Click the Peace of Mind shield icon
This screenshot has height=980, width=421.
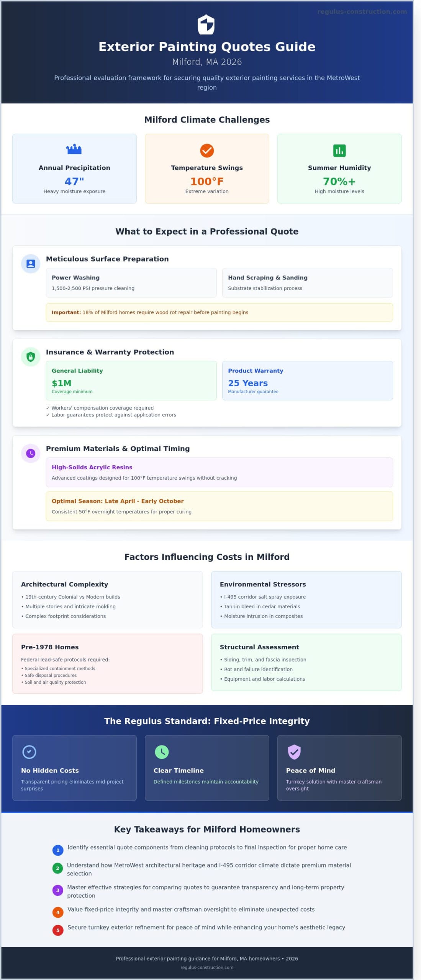pyautogui.click(x=294, y=752)
